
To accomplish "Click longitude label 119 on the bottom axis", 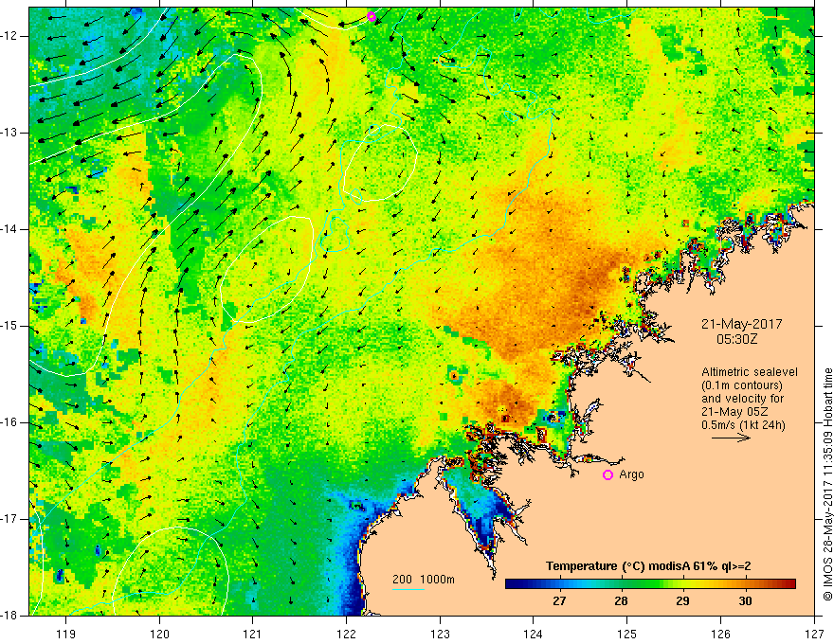I will point(65,634).
